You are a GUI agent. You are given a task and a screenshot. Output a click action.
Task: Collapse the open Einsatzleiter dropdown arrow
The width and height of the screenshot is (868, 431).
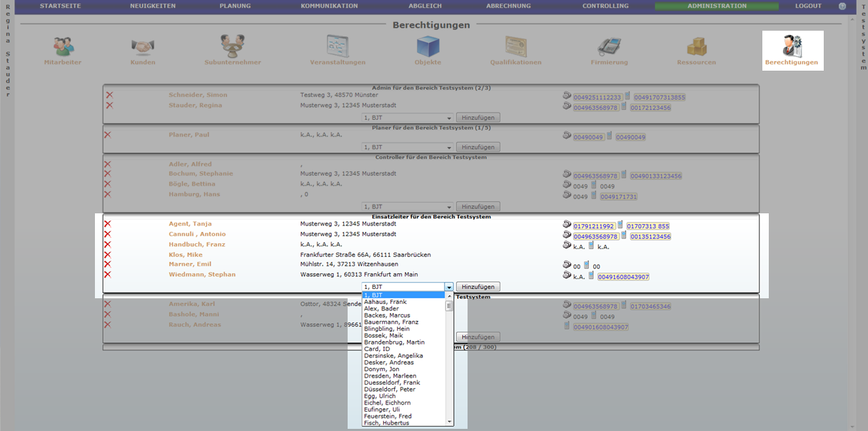click(x=449, y=287)
